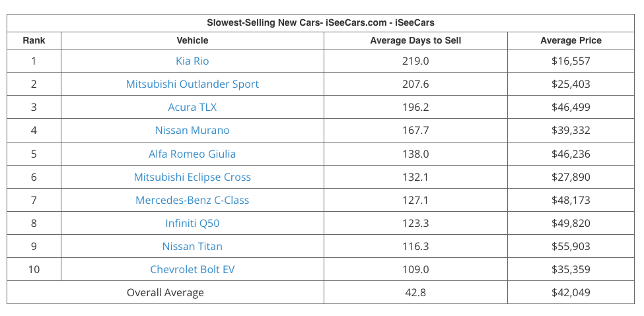Open the Infiniti Q50 link

pos(192,223)
